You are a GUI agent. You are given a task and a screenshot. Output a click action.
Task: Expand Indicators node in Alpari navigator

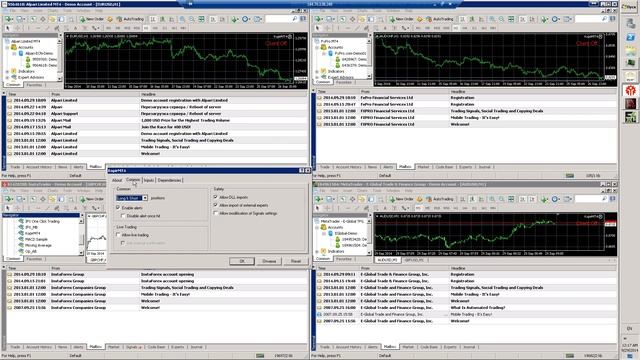(7, 71)
